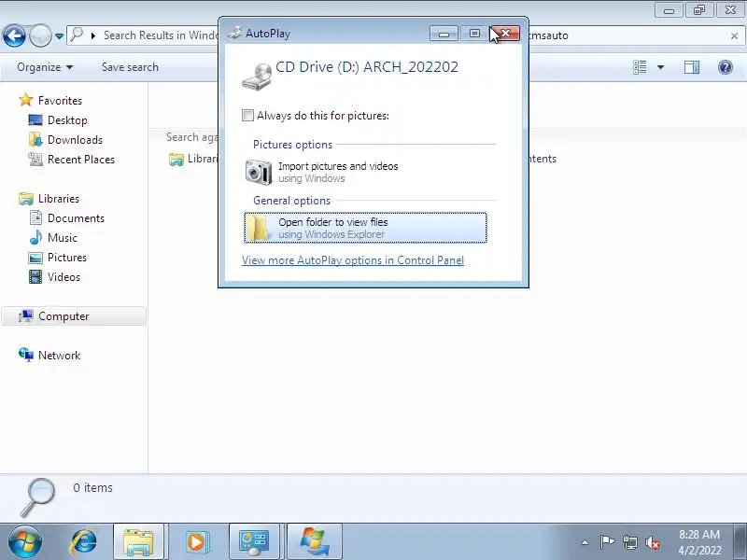
Task: Click the Music note icon
Action: [35, 237]
